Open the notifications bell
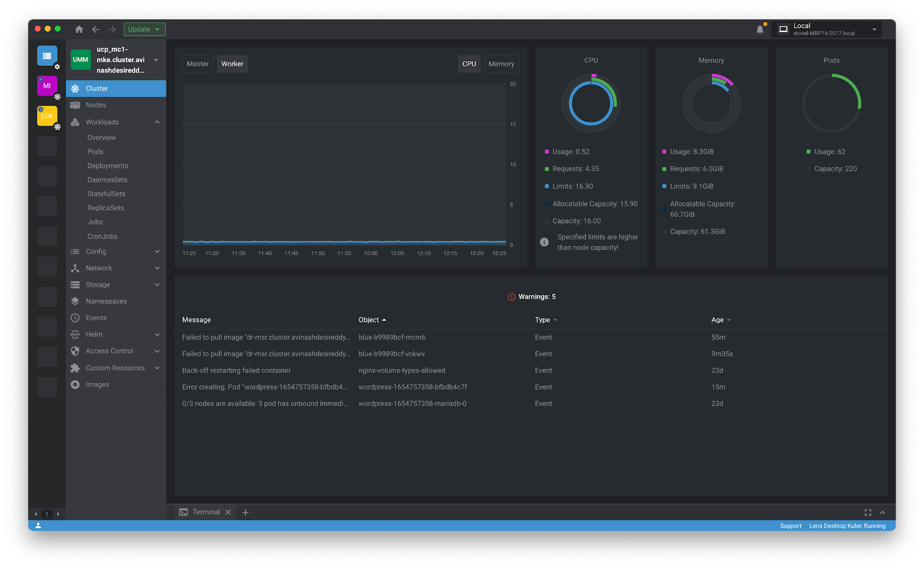Viewport: 924px width, 568px height. (760, 29)
